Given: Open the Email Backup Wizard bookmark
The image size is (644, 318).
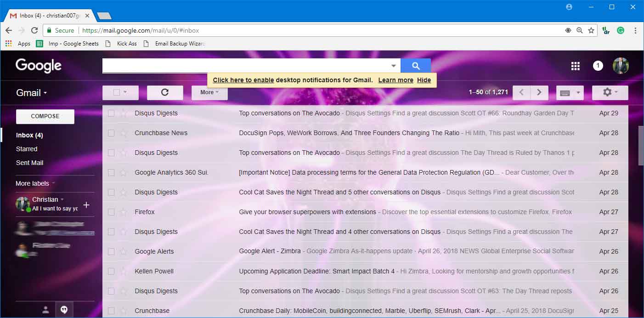Looking at the screenshot, I should pos(174,44).
